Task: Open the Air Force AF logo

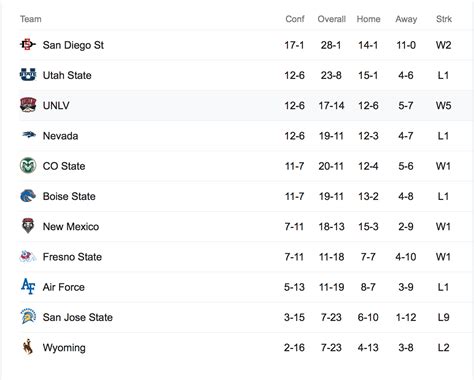Action: [28, 286]
